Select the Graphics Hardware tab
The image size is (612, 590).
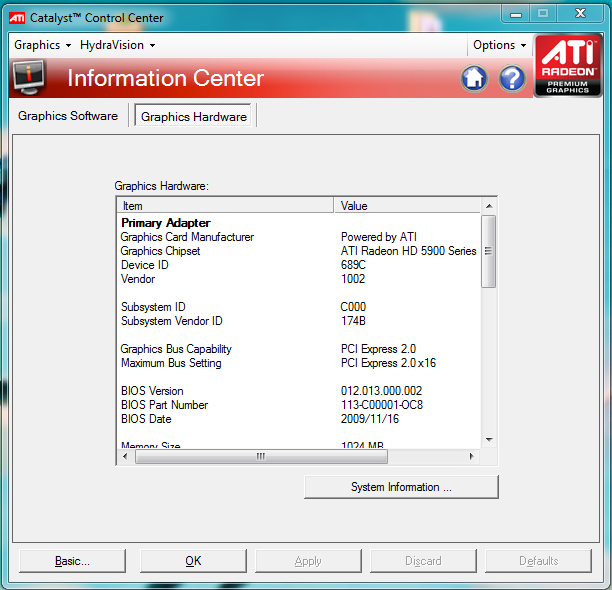click(x=194, y=116)
